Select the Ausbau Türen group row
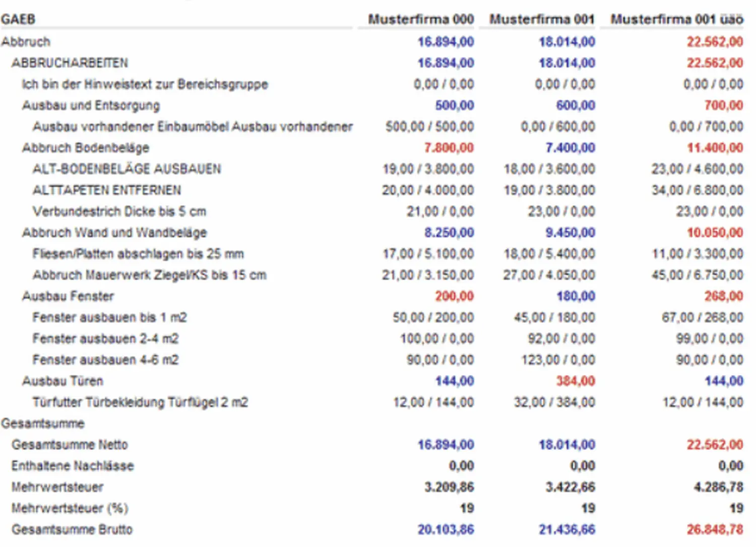756x547 pixels. [62, 381]
